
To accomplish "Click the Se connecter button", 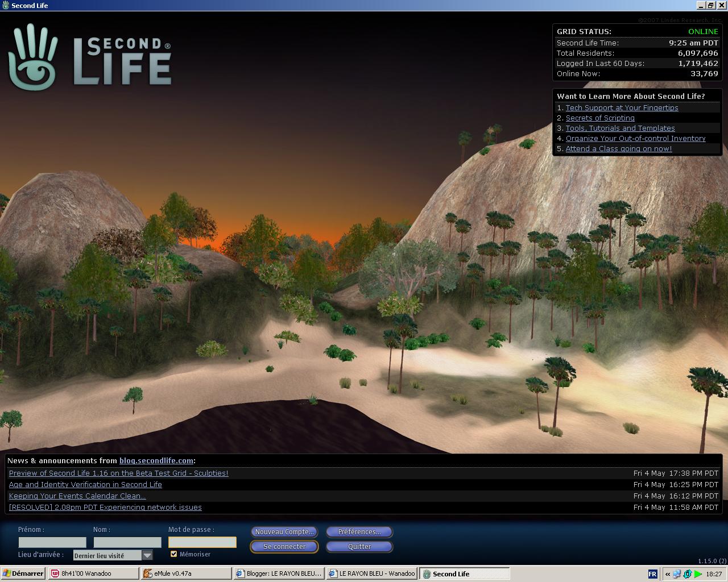I will (284, 547).
